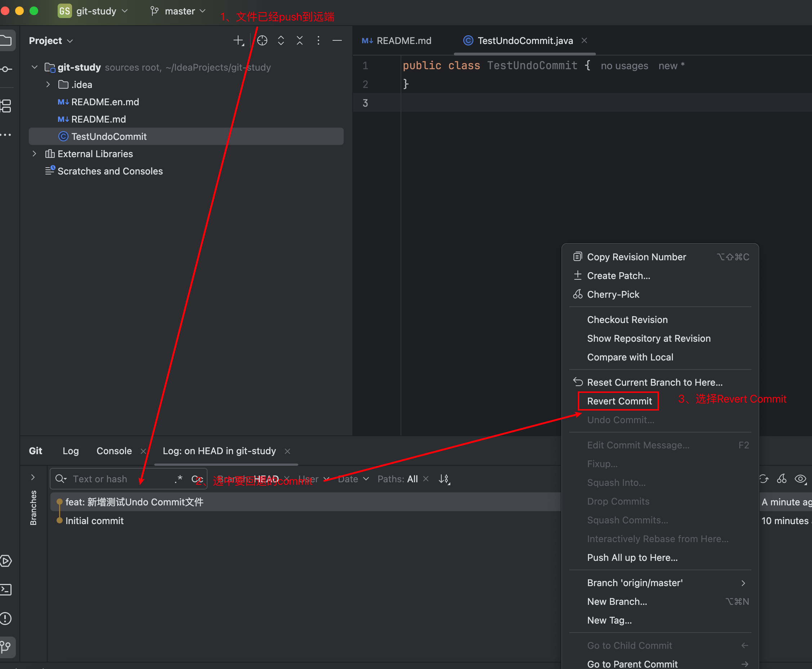812x669 pixels.
Task: Click the expand all icon in Project panel
Action: point(281,40)
